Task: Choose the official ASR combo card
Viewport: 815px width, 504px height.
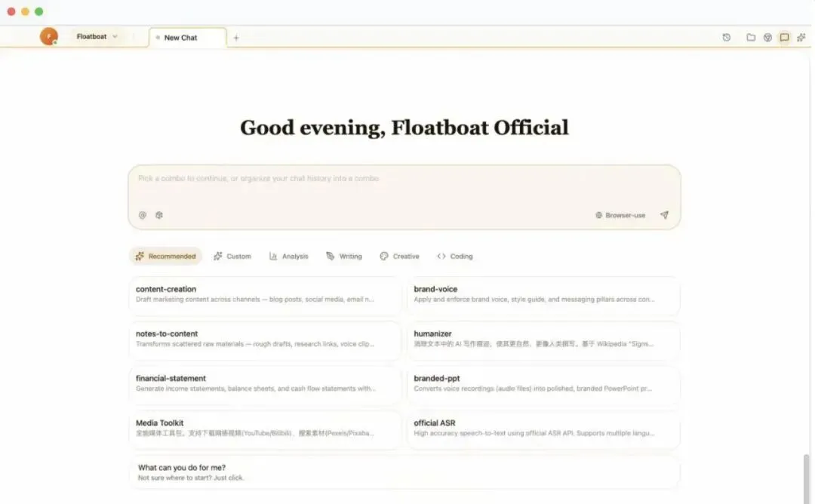Action: [543, 429]
